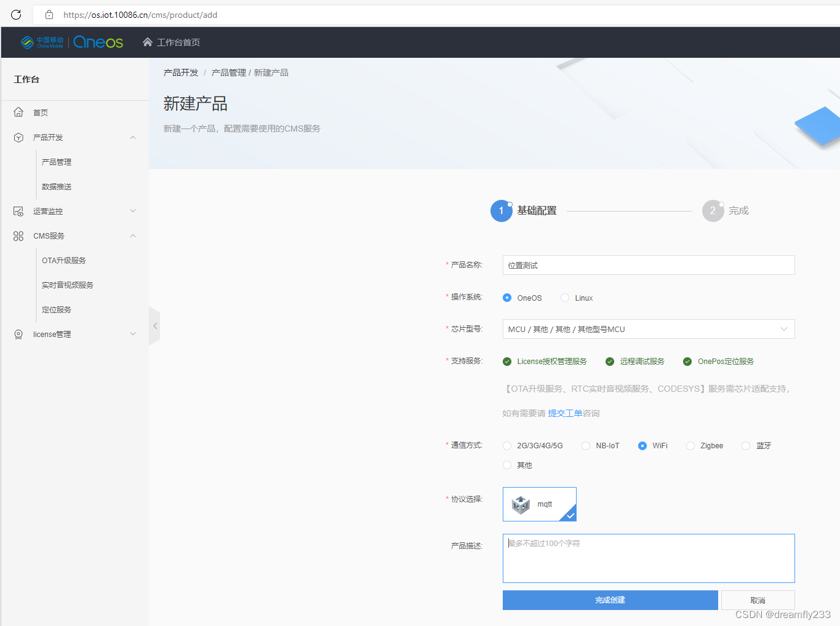This screenshot has width=840, height=626.
Task: Click the 工作台 sidebar heading
Action: tap(26, 79)
